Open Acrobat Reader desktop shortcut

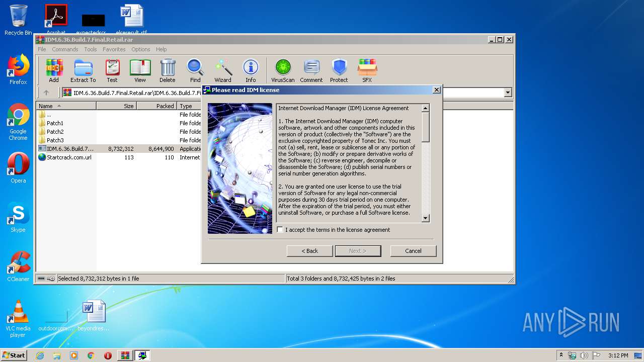click(x=56, y=19)
